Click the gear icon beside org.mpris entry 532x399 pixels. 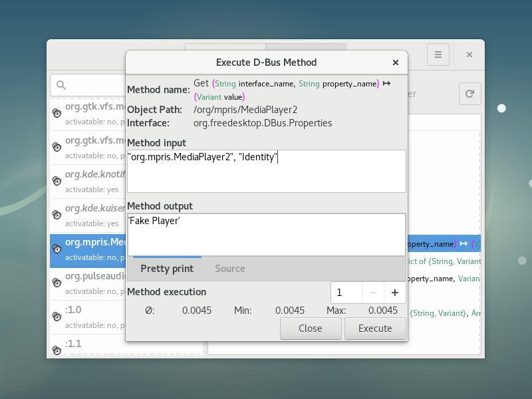(x=57, y=249)
